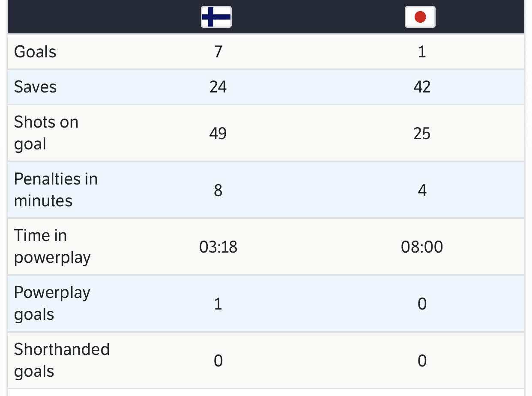Select the Saves row label
The height and width of the screenshot is (396, 532).
(35, 87)
